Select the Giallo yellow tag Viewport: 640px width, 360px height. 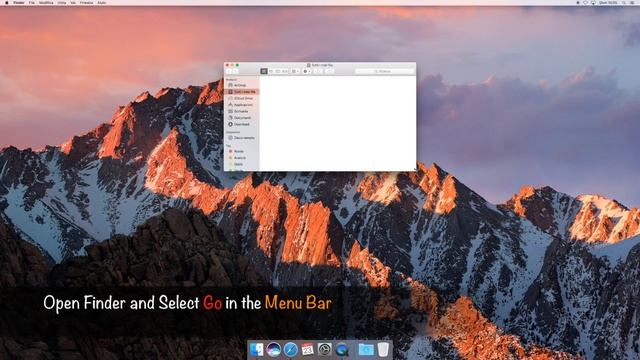click(x=241, y=164)
